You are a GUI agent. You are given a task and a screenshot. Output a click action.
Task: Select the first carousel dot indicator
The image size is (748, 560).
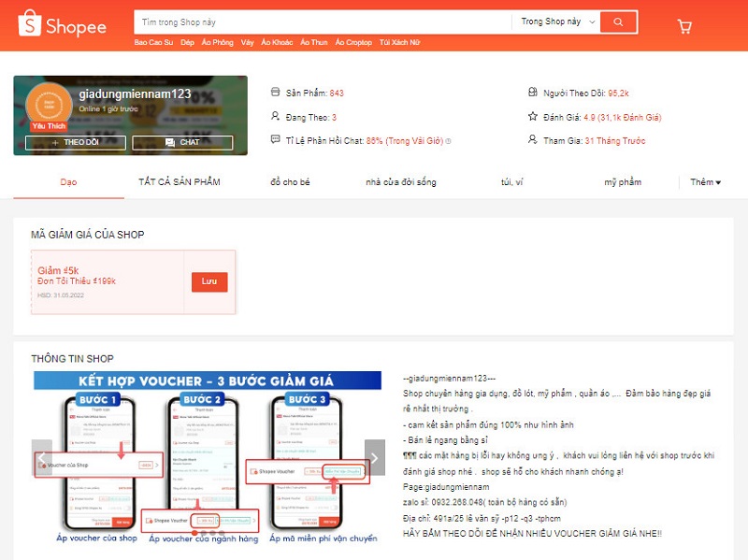pyautogui.click(x=194, y=533)
